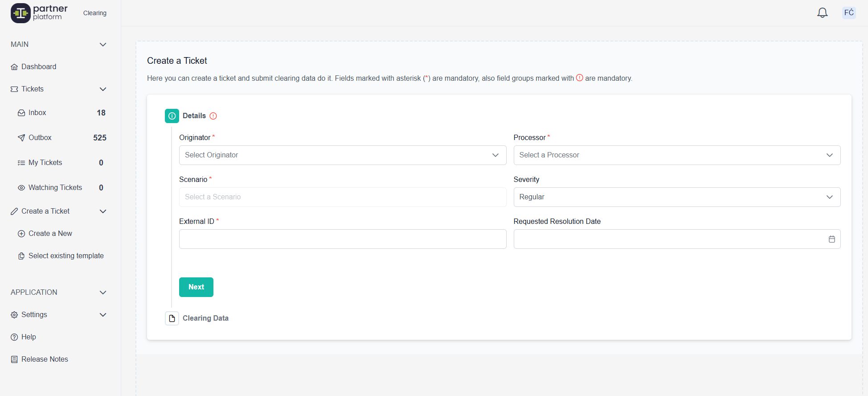Image resolution: width=868 pixels, height=396 pixels.
Task: Open the Select a Processor dropdown
Action: pyautogui.click(x=676, y=155)
